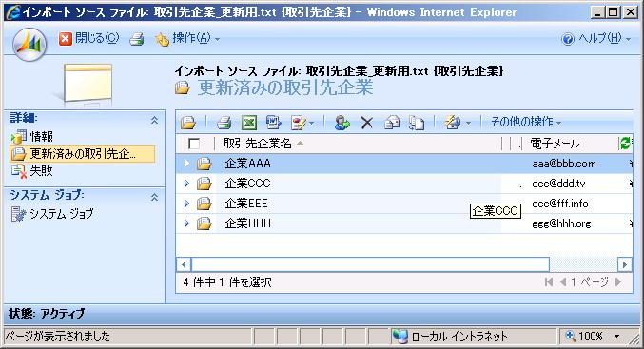Go to the previous page with the pager arrow

click(563, 282)
